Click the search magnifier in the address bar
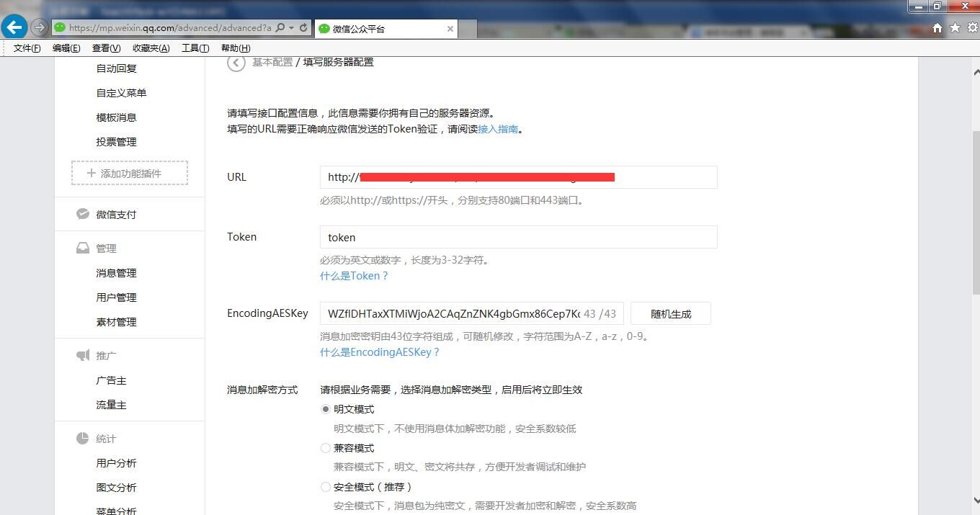980x515 pixels. (280, 28)
